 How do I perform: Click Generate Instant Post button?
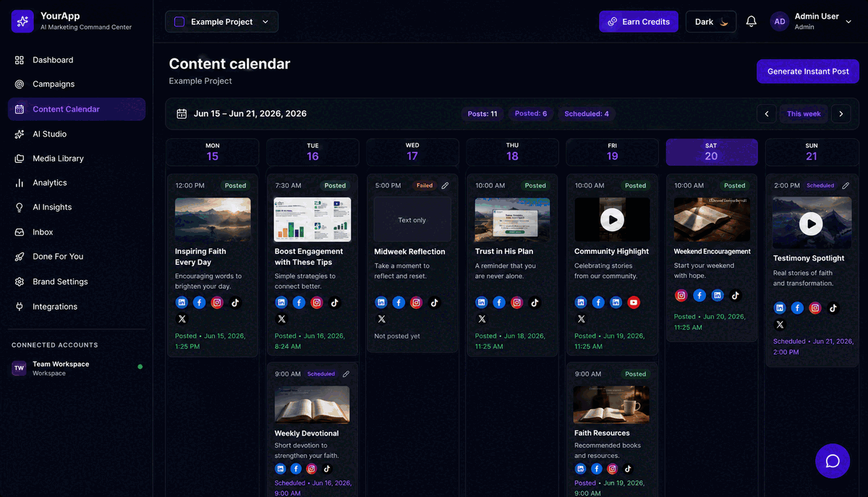(808, 72)
